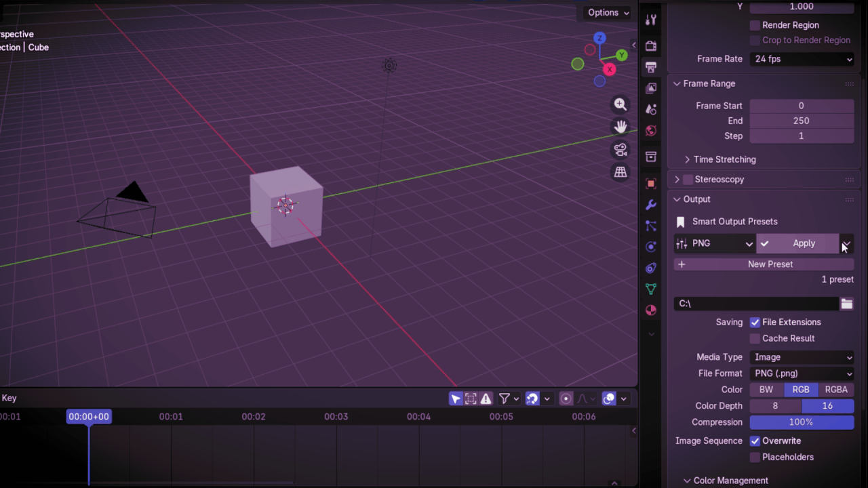Open the PNG preset selector dropdown

pyautogui.click(x=715, y=243)
